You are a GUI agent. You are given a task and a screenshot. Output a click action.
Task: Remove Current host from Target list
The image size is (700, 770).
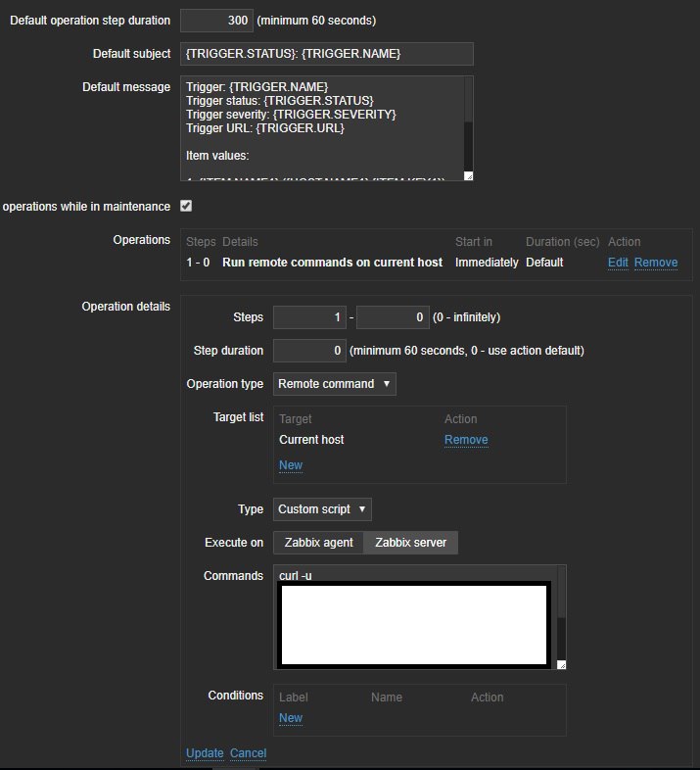pyautogui.click(x=466, y=440)
